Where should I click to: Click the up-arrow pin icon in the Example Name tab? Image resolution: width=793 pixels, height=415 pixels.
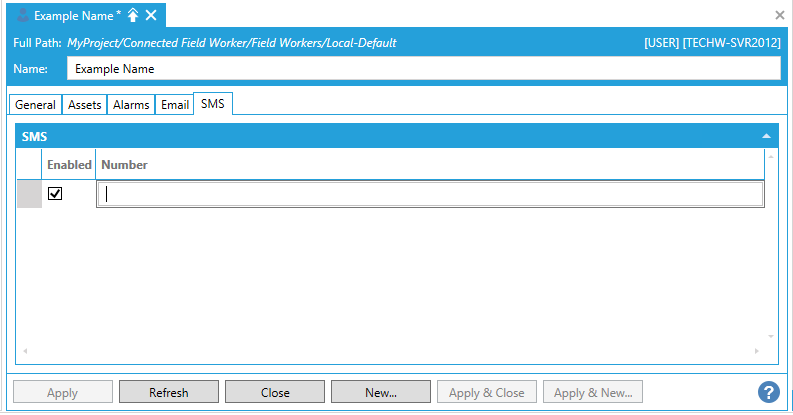(x=133, y=15)
